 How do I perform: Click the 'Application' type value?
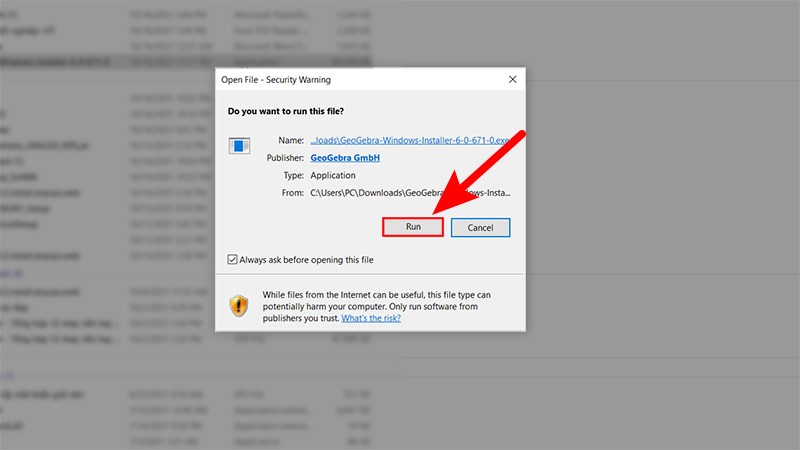point(335,175)
